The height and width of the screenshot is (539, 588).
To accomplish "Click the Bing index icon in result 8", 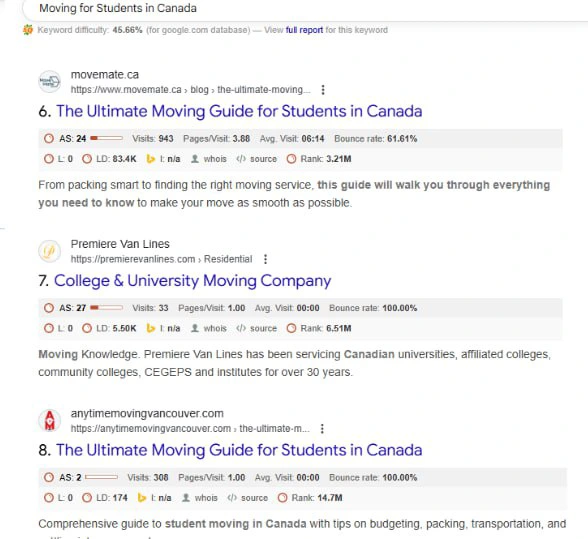I will coord(142,498).
